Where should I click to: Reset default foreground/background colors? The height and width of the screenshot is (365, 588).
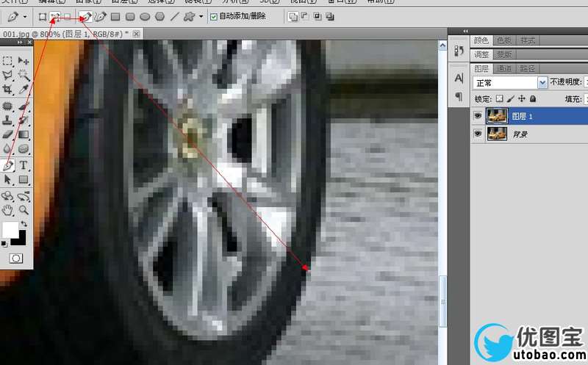click(4, 244)
